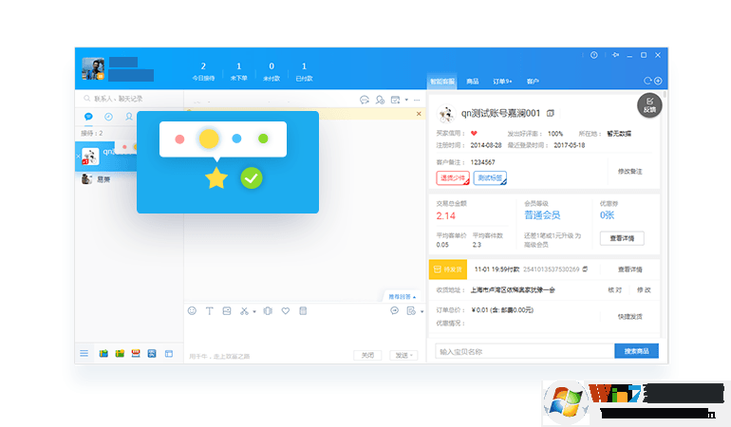
Task: Click the chat-history document icon above input
Action: coord(411,311)
